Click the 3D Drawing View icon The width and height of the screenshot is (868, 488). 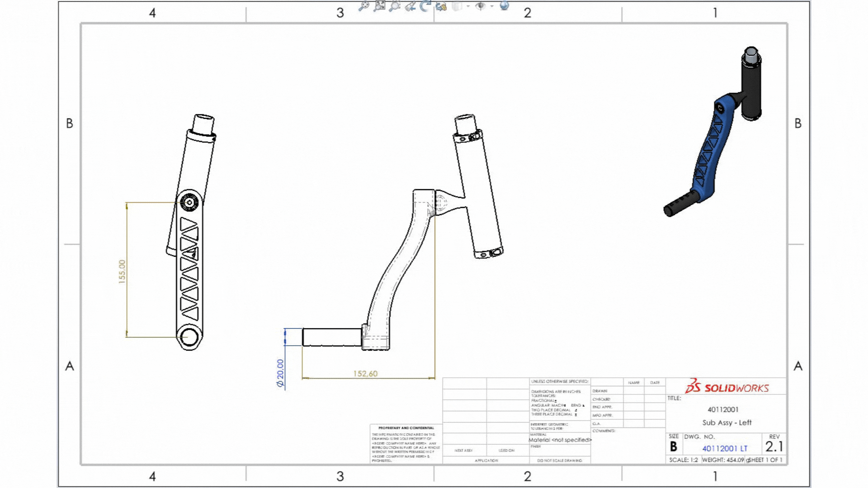pyautogui.click(x=441, y=6)
